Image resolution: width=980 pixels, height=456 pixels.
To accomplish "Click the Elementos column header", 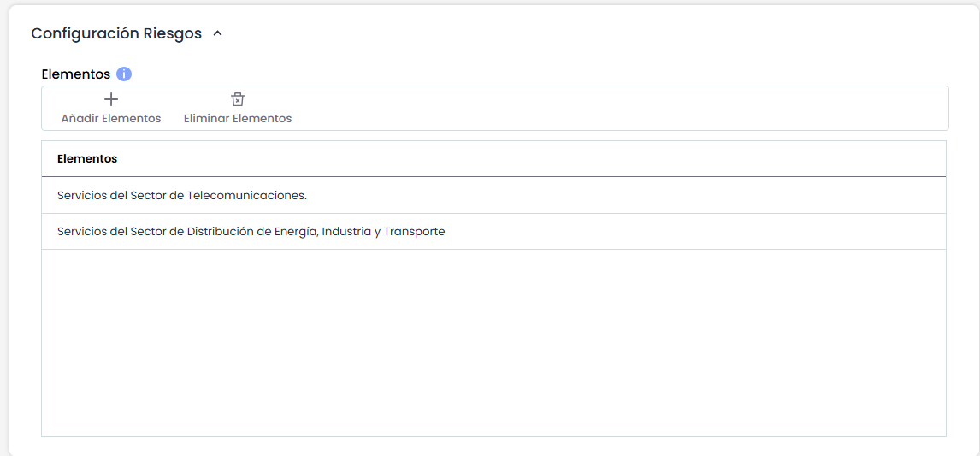I will 87,159.
